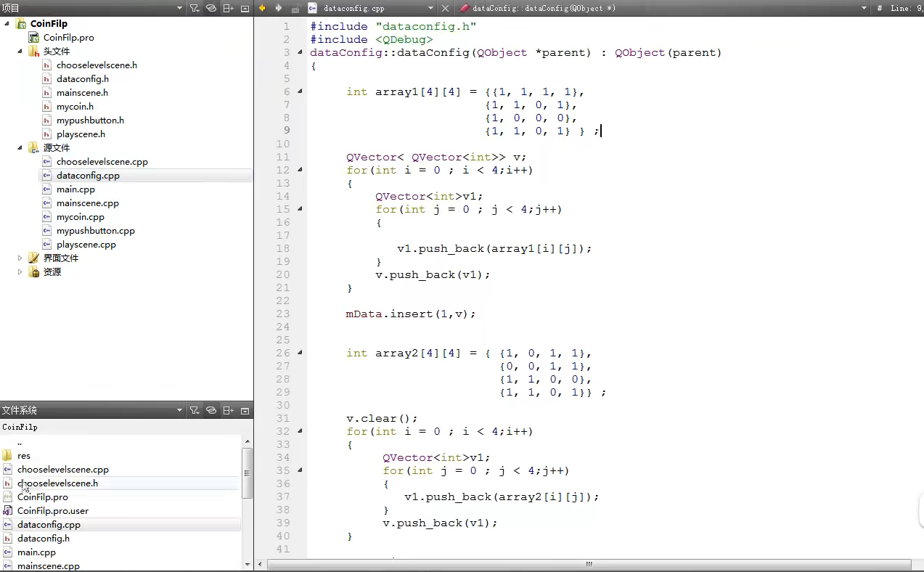
Task: Go back in editor navigation history
Action: pyautogui.click(x=262, y=8)
